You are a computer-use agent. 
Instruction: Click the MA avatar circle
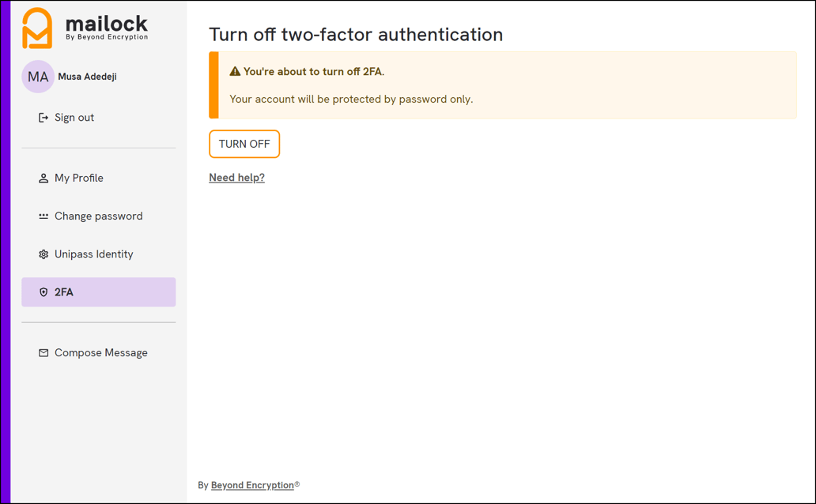38,76
